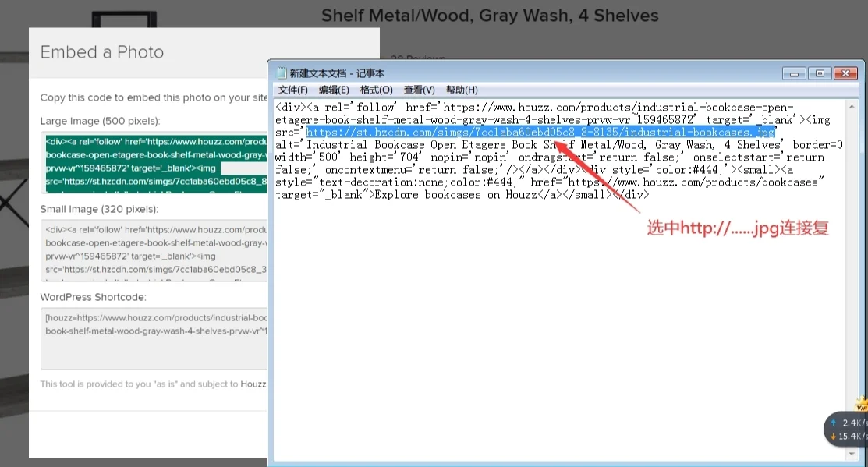Click the Notepad scrollbar down arrow
The image size is (868, 467).
point(852,454)
